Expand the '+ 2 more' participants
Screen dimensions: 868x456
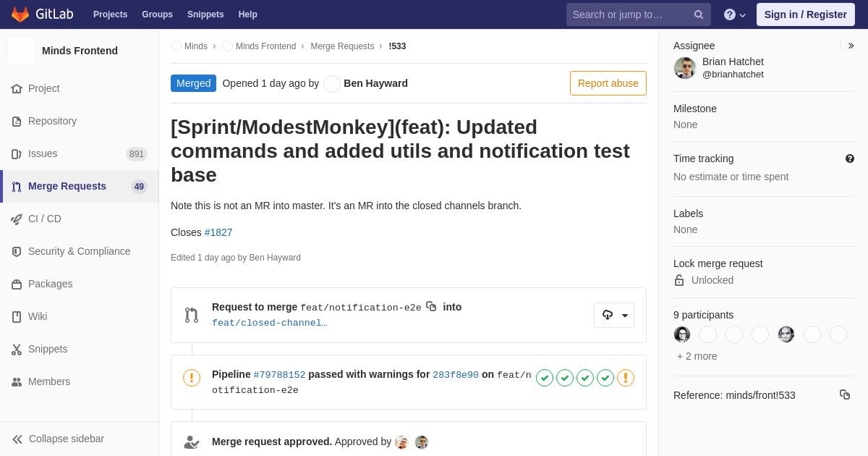pyautogui.click(x=697, y=356)
